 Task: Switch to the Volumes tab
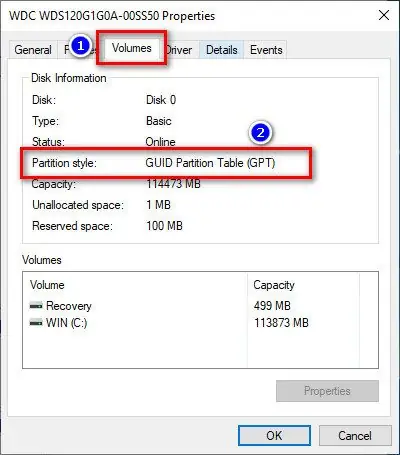(x=132, y=48)
